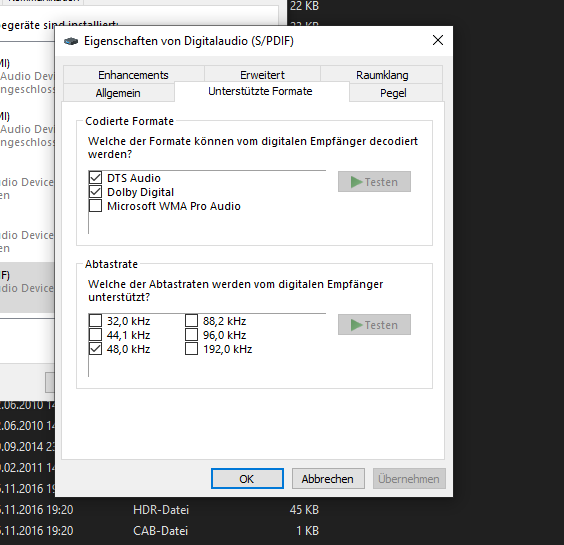Enable the 32,0 kHz sample rate
Image resolution: width=564 pixels, height=545 pixels.
pos(95,321)
